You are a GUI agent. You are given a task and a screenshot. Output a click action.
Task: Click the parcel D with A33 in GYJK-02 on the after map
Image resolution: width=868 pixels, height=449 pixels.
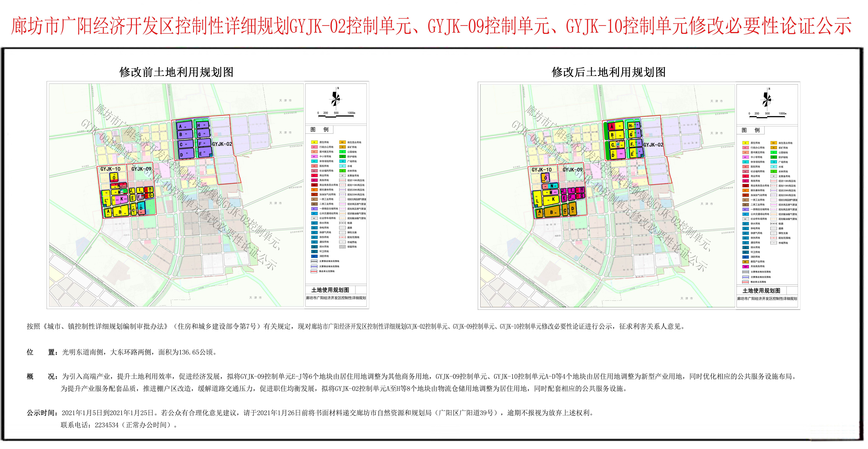coord(618,154)
